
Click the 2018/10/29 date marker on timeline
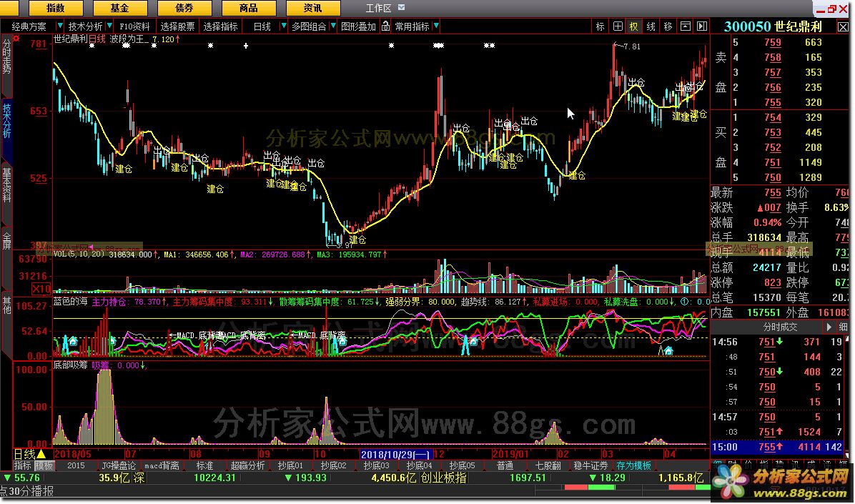coord(397,454)
